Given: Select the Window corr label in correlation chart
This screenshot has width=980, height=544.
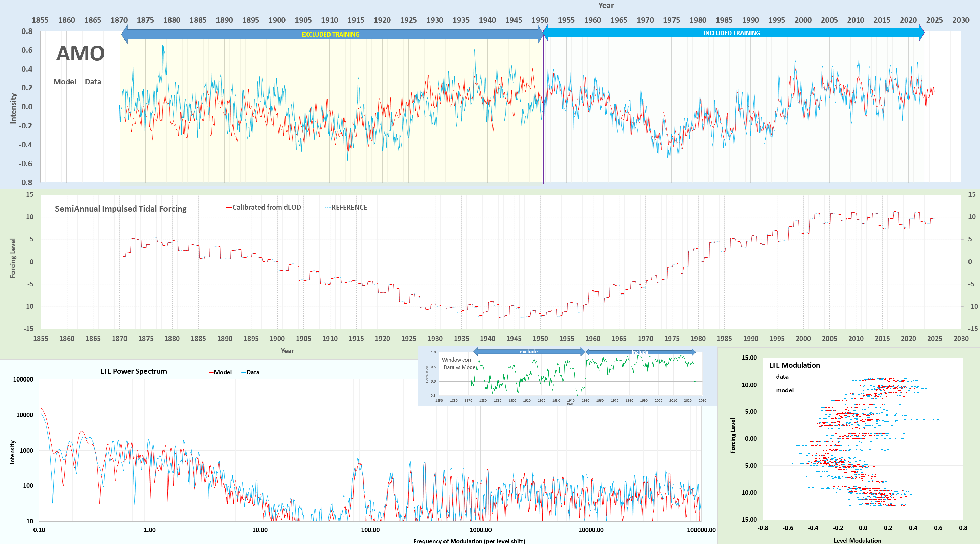Looking at the screenshot, I should 457,360.
